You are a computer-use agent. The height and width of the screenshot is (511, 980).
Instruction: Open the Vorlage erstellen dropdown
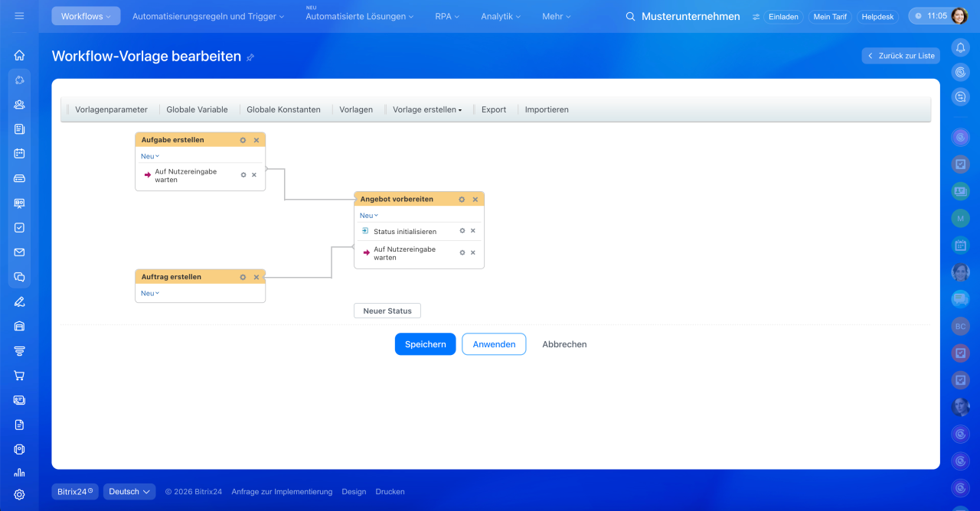pyautogui.click(x=427, y=109)
